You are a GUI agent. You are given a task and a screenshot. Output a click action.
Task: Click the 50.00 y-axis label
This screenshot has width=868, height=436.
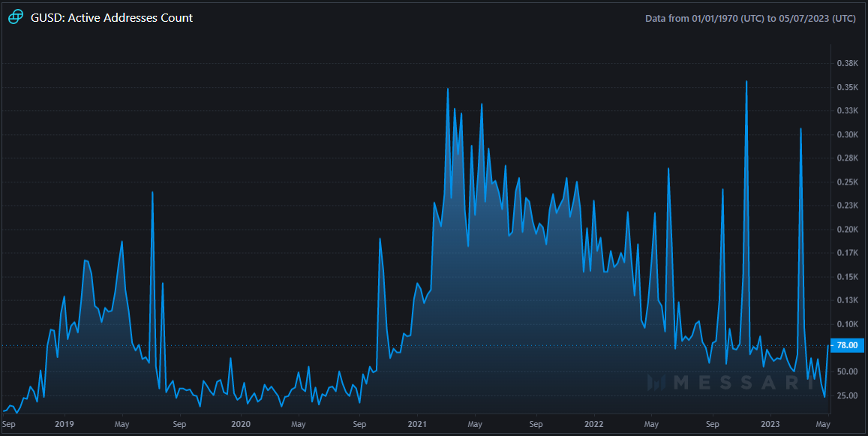848,371
